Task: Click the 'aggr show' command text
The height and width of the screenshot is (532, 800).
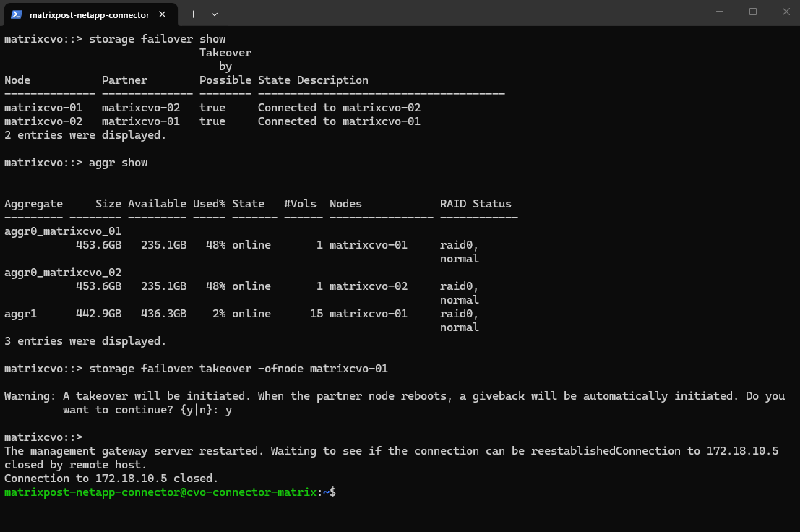Action: [x=118, y=163]
